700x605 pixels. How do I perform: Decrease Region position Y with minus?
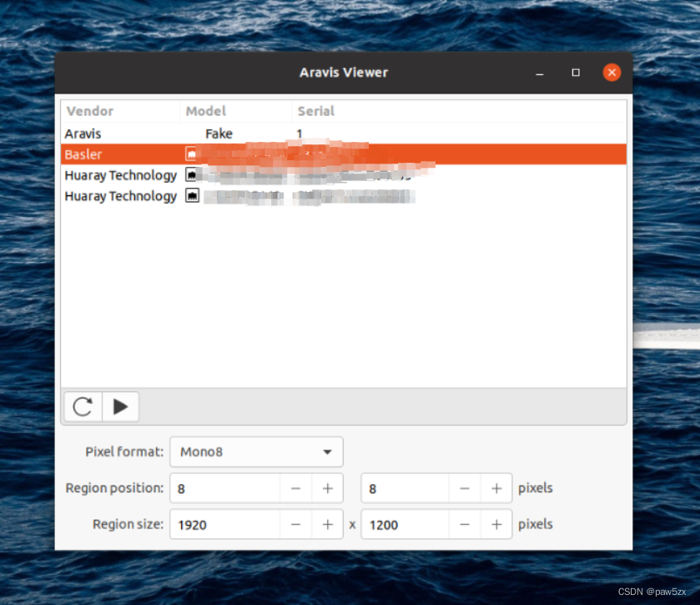465,488
